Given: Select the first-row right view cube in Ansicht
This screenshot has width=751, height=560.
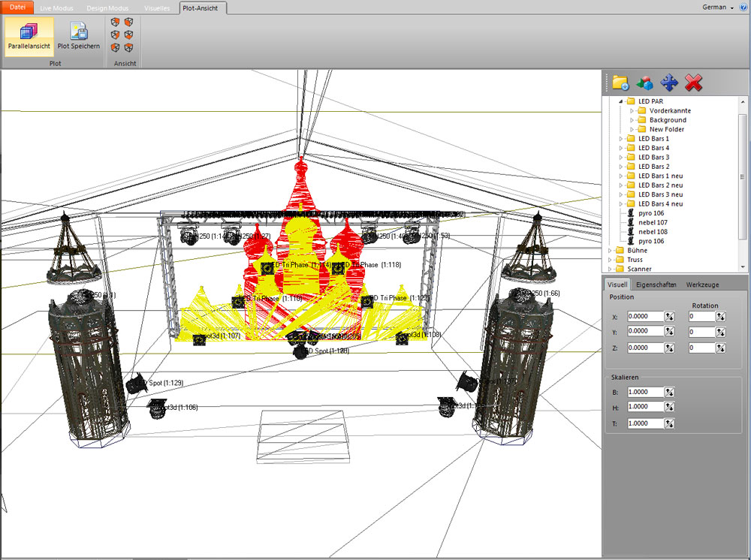Looking at the screenshot, I should tap(129, 22).
